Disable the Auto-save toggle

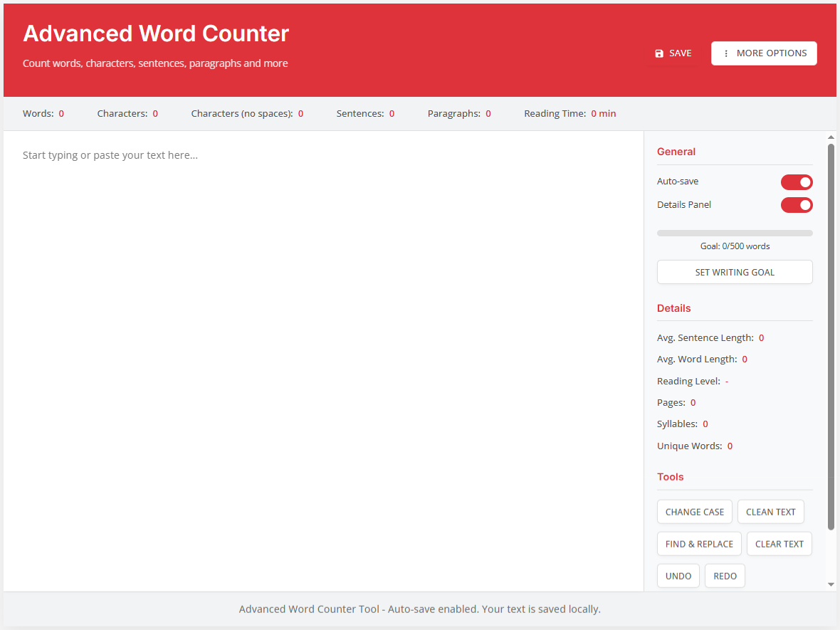797,182
